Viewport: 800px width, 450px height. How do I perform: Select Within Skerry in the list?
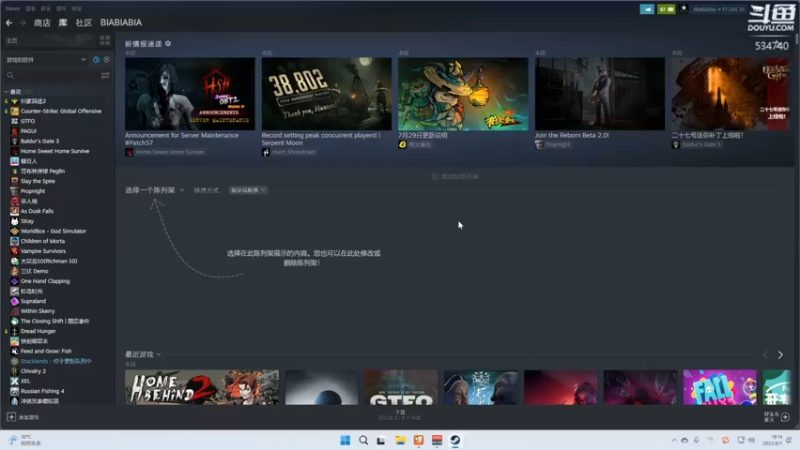[37, 311]
